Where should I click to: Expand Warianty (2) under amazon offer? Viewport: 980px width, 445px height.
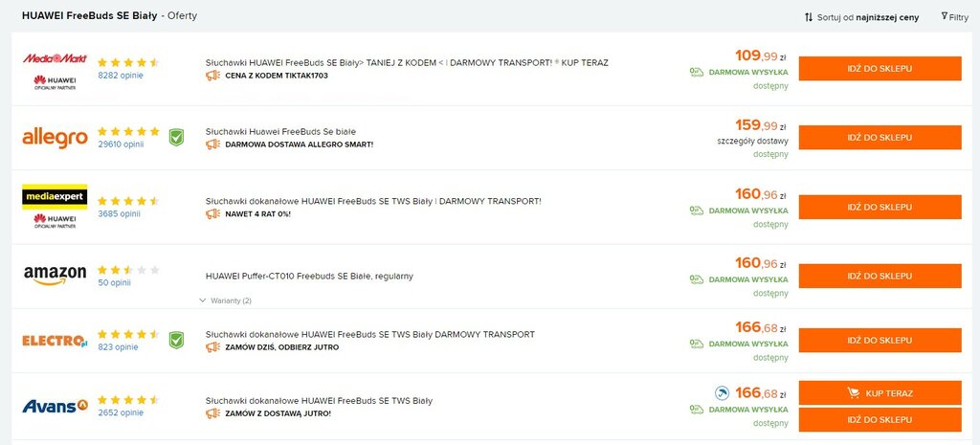coord(225,300)
